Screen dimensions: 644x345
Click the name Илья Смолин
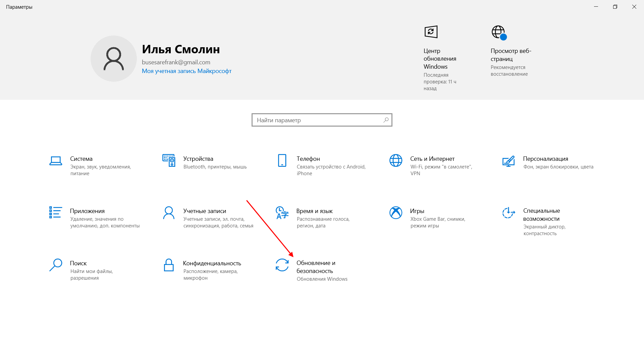click(181, 49)
